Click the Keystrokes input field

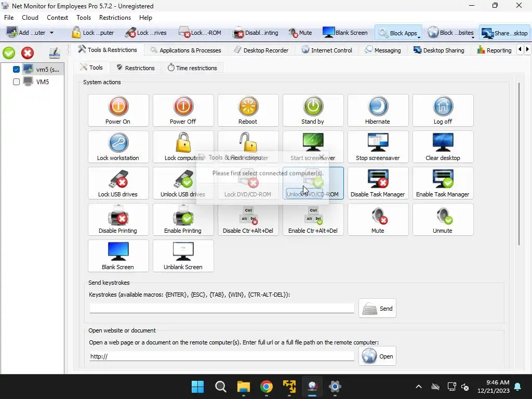222,308
